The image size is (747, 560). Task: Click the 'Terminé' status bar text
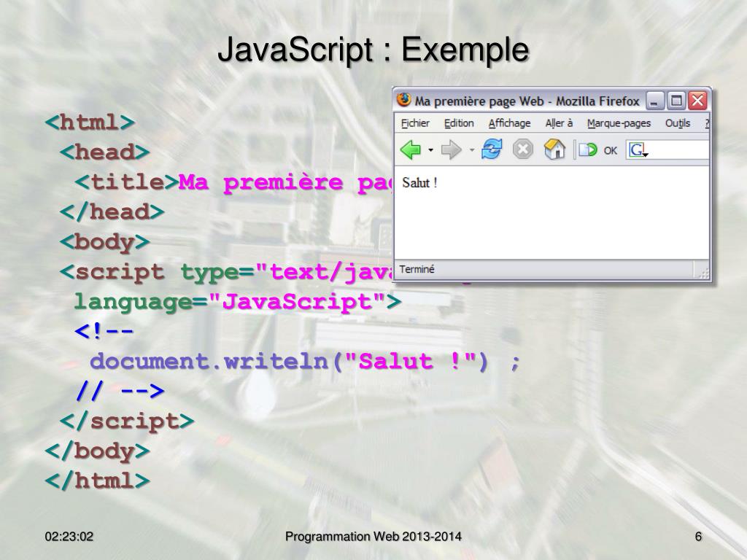pyautogui.click(x=417, y=270)
